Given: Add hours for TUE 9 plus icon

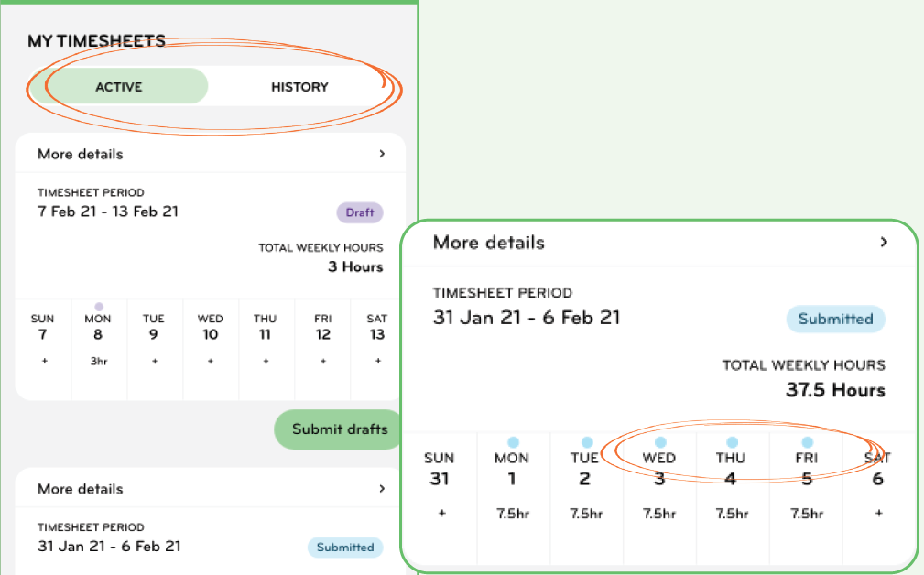Looking at the screenshot, I should tap(155, 361).
